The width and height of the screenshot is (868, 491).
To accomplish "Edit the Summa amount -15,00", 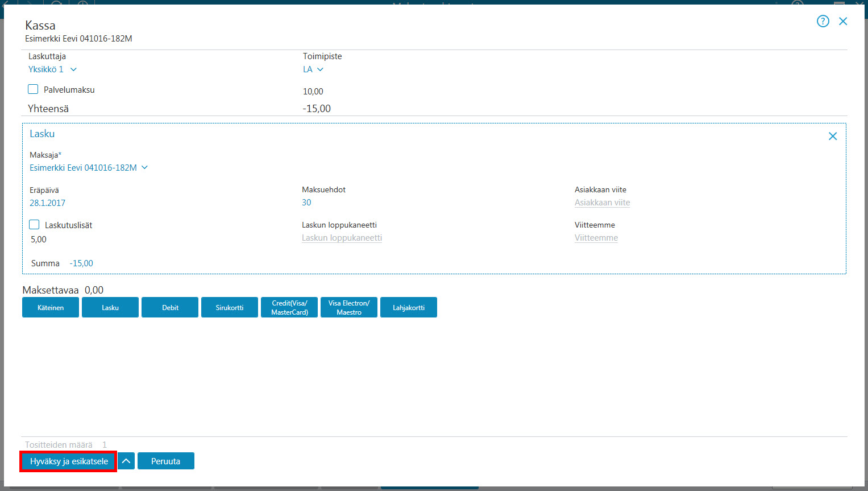I will pyautogui.click(x=81, y=263).
